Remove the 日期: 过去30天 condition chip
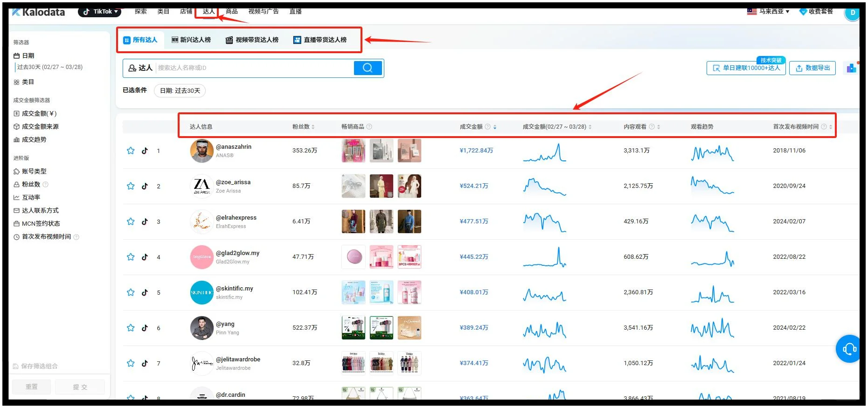868x408 pixels. pyautogui.click(x=180, y=91)
